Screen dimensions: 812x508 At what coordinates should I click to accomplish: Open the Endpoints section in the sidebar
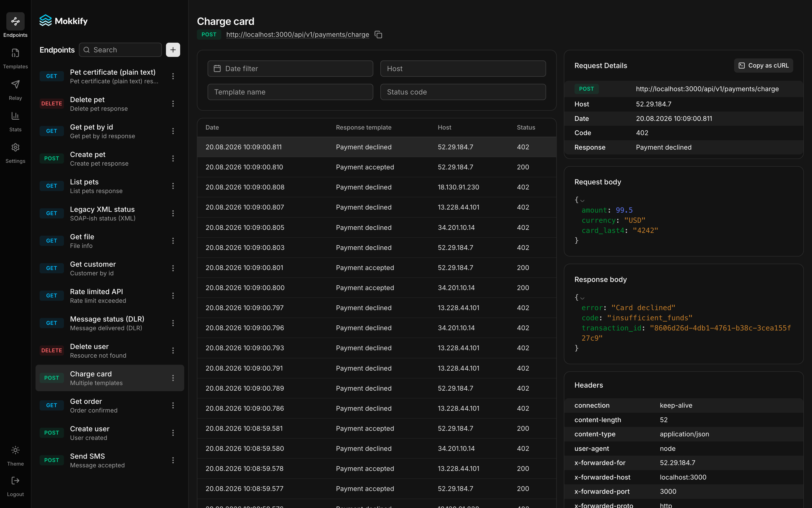click(x=15, y=26)
